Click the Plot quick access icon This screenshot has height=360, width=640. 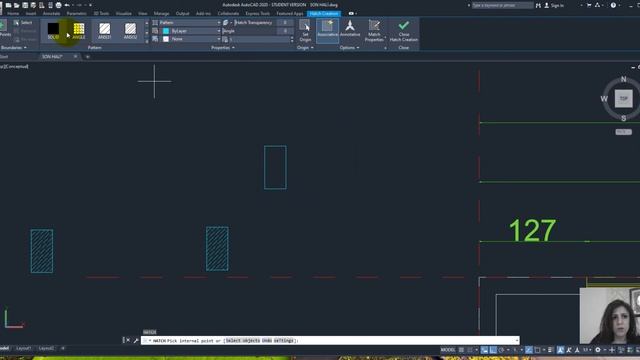pos(58,5)
